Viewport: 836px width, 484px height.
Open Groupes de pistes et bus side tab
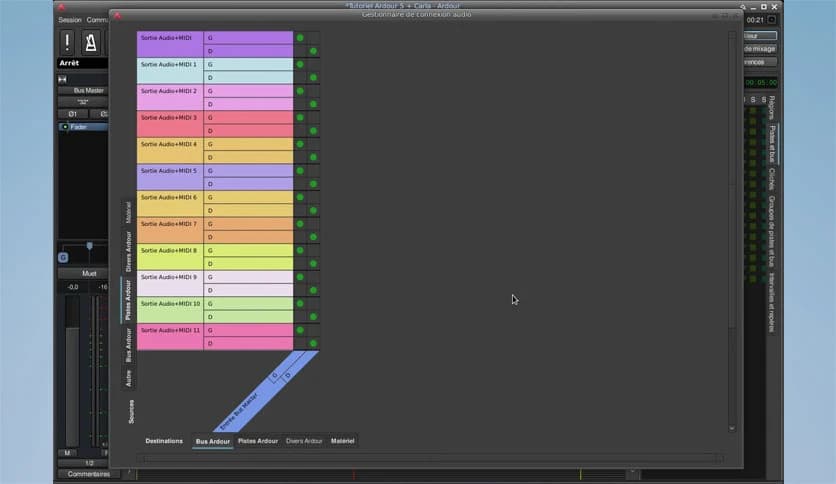coord(772,231)
